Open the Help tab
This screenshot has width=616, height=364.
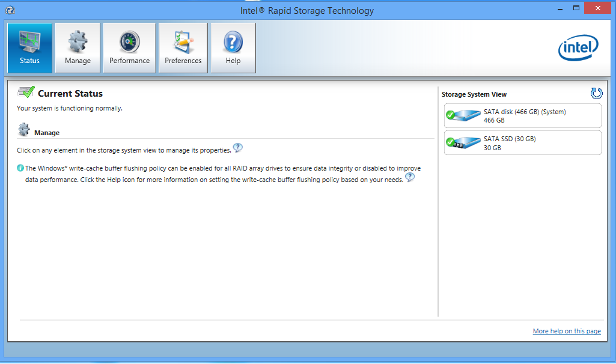233,48
